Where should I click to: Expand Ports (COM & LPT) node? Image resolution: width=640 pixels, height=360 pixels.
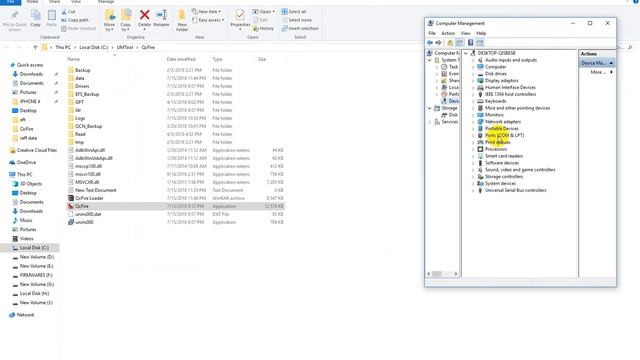click(473, 136)
